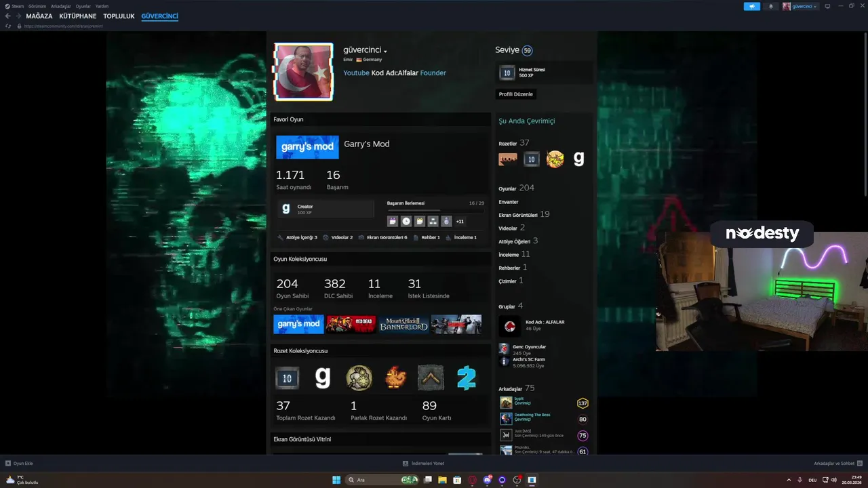Open the gold star badge in sidebar
Image resolution: width=868 pixels, height=488 pixels.
pyautogui.click(x=555, y=159)
